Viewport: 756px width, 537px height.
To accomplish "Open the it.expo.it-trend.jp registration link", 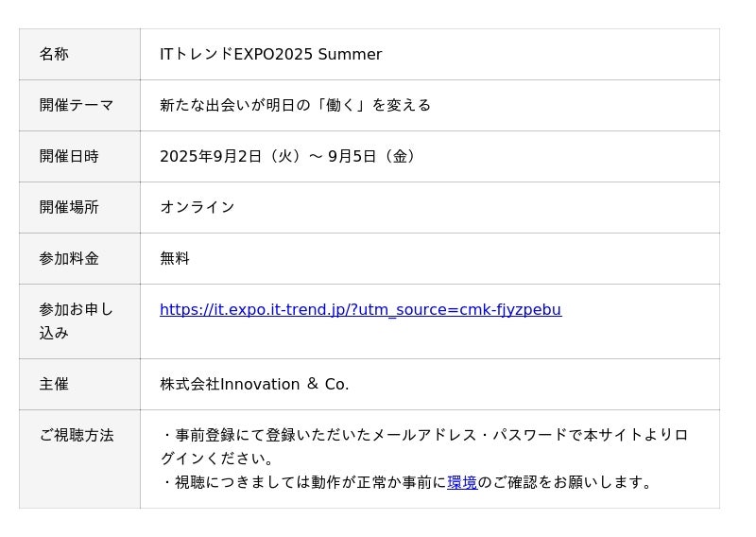I will pos(360,310).
